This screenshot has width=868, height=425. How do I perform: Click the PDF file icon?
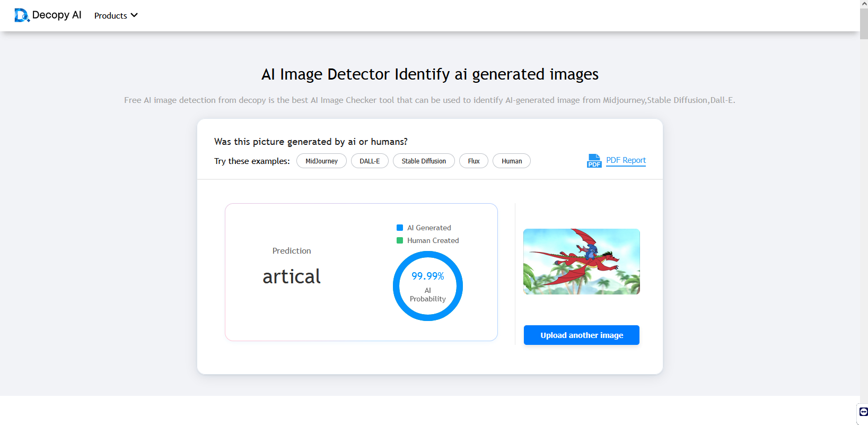coord(594,161)
